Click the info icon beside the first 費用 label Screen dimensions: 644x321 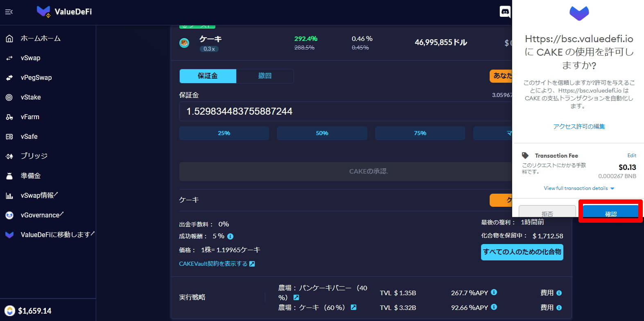coord(559,293)
